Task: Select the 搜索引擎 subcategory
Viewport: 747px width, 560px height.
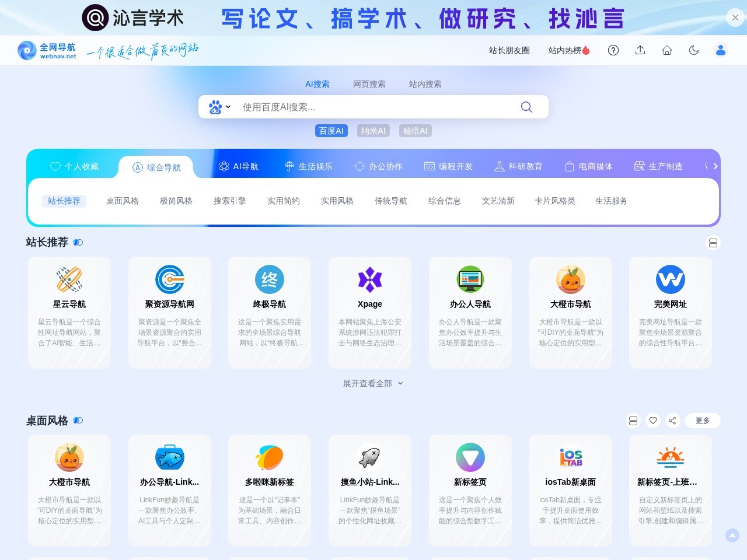Action: (x=230, y=201)
